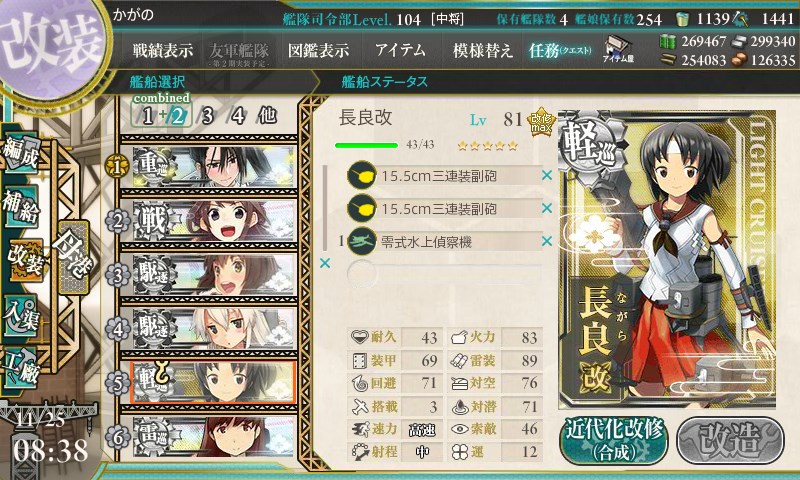Open the 補給 resupply sidebar icon
This screenshot has width=800, height=480.
tap(21, 207)
